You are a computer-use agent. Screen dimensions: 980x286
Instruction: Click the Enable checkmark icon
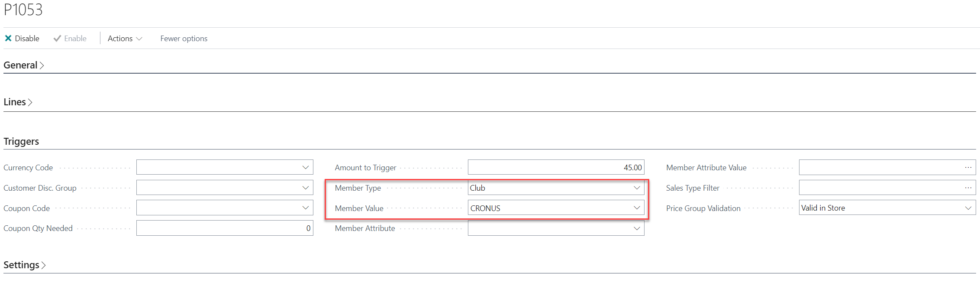tap(57, 39)
